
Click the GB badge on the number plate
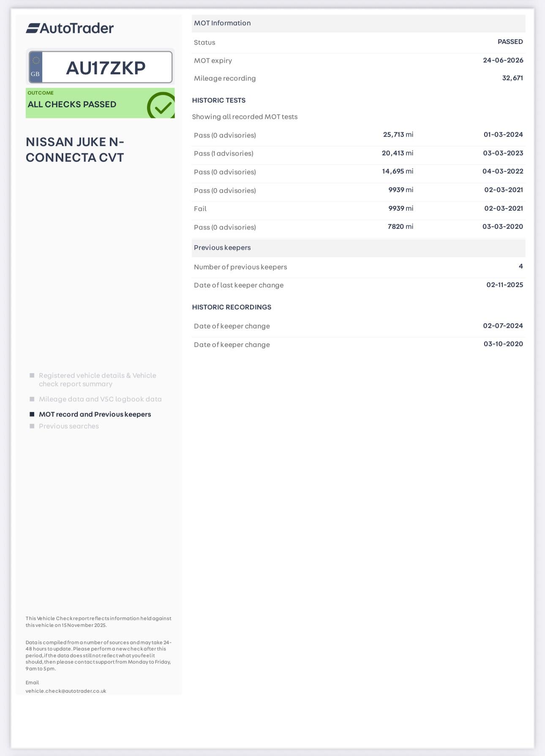click(35, 68)
